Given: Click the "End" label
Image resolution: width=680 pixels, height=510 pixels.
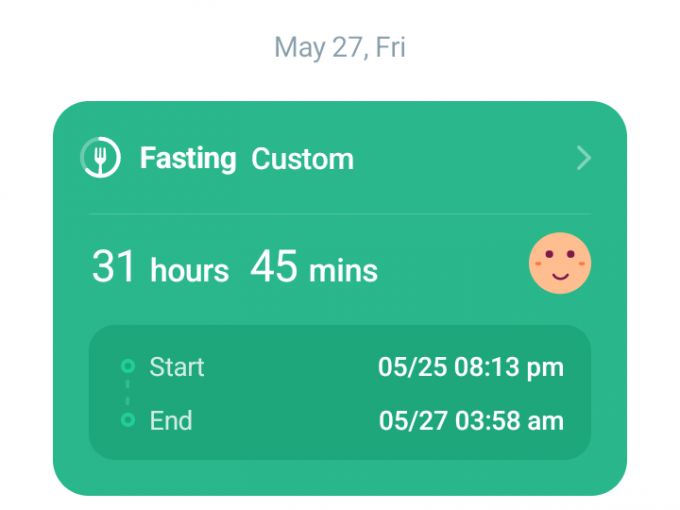Looking at the screenshot, I should pos(170,421).
